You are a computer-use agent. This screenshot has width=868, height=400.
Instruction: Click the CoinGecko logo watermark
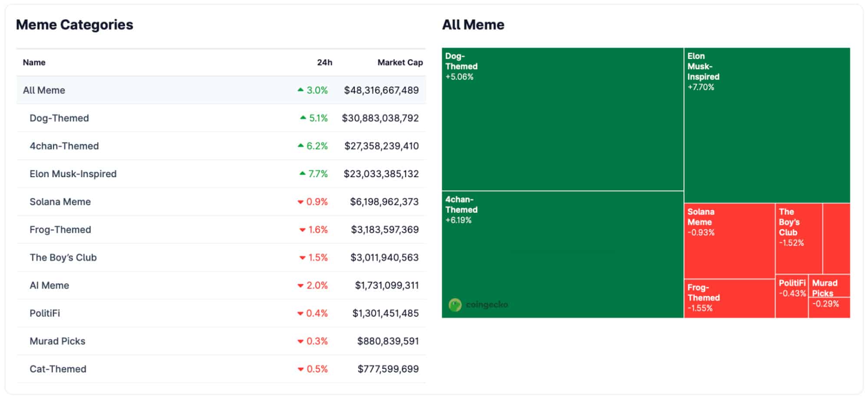click(478, 305)
